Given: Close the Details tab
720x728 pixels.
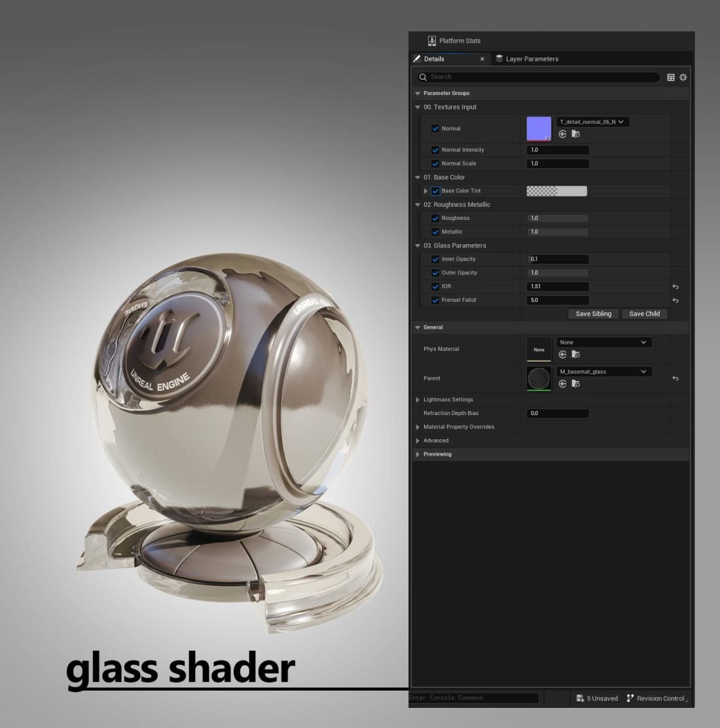Looking at the screenshot, I should tap(482, 59).
